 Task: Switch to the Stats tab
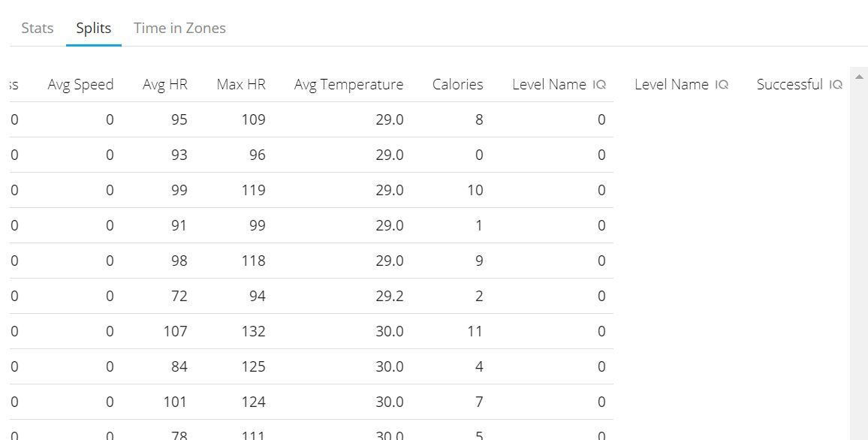pos(37,29)
